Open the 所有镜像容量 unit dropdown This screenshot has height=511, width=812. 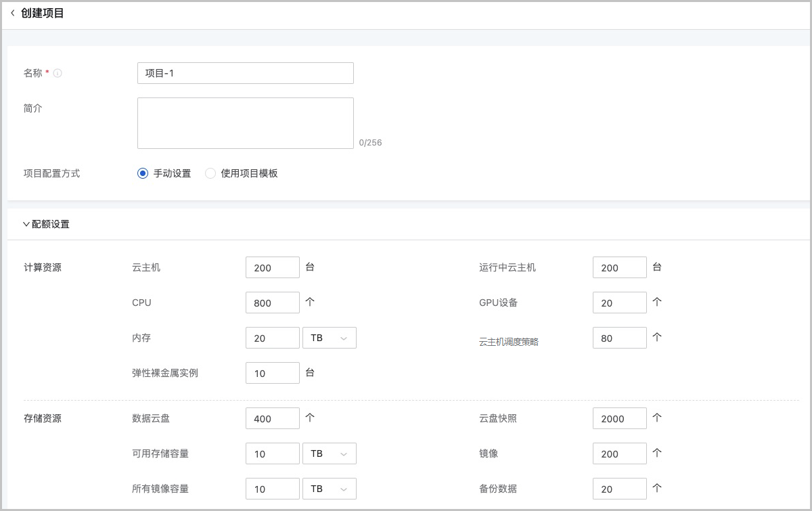pyautogui.click(x=329, y=489)
